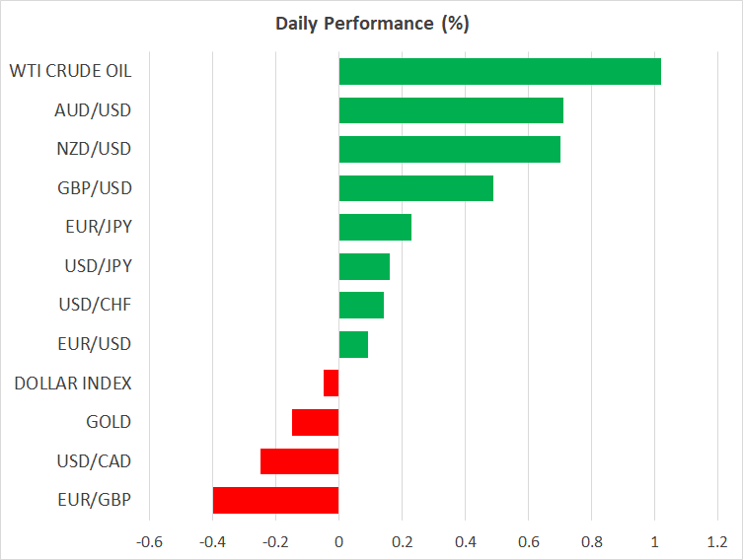
Task: Select the USD/CAD red bar
Action: tap(300, 461)
